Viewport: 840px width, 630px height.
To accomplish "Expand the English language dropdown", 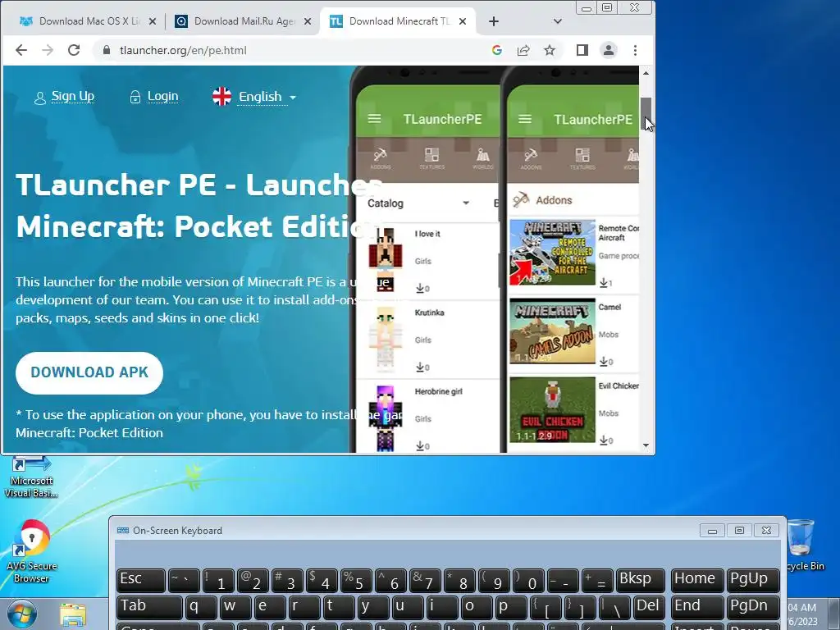I will [267, 97].
